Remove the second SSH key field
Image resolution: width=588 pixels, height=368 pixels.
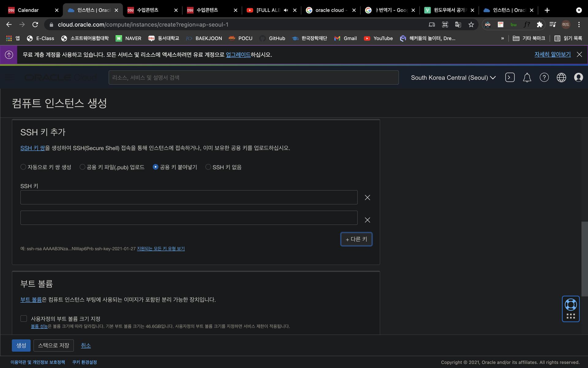pos(367,220)
